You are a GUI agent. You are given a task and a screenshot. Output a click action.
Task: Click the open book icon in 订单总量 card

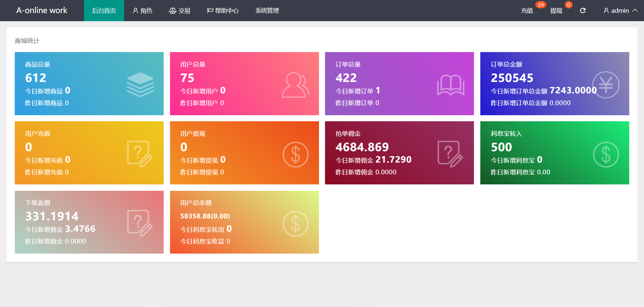click(x=450, y=85)
